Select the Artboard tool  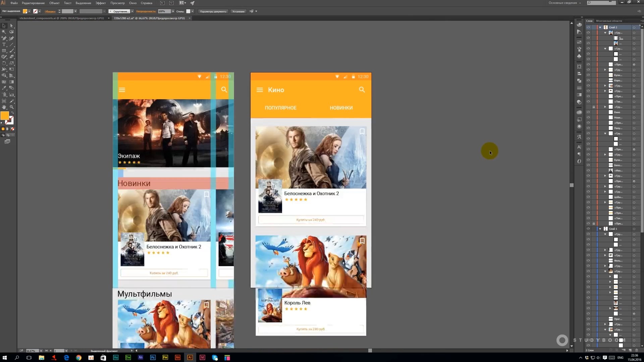coord(4,101)
